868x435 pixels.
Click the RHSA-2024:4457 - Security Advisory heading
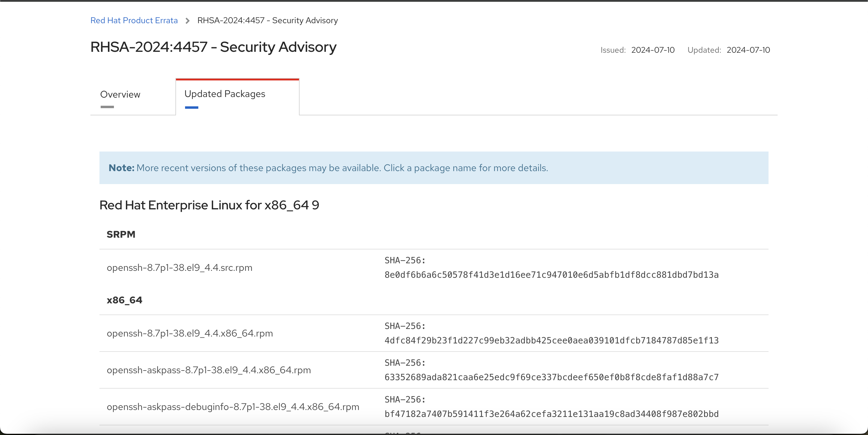point(213,47)
